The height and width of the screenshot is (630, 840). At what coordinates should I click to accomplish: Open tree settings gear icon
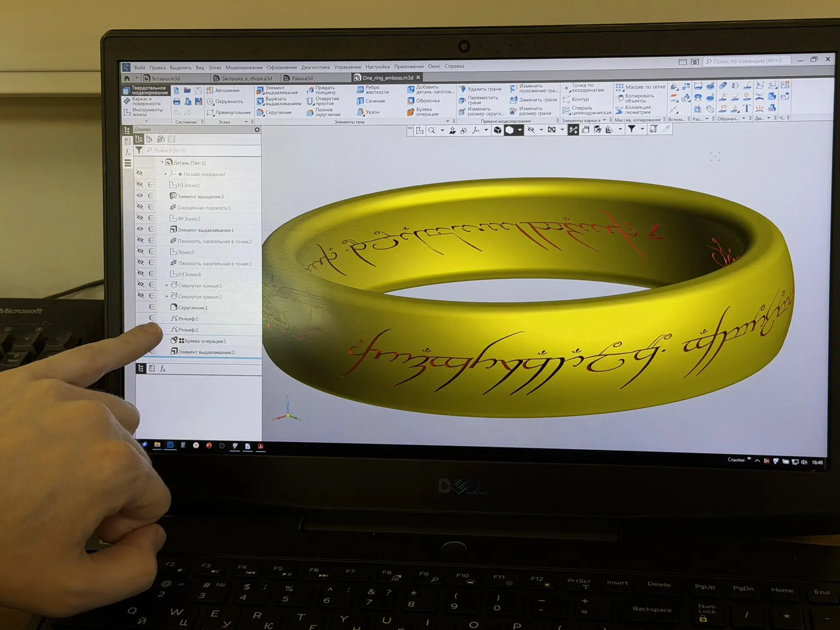[257, 129]
